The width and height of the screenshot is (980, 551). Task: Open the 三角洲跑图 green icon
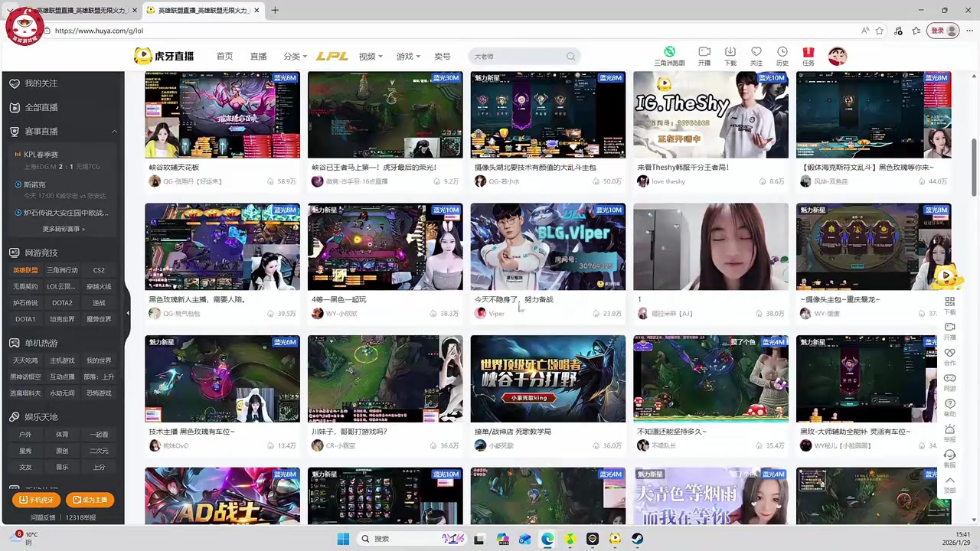[x=669, y=52]
